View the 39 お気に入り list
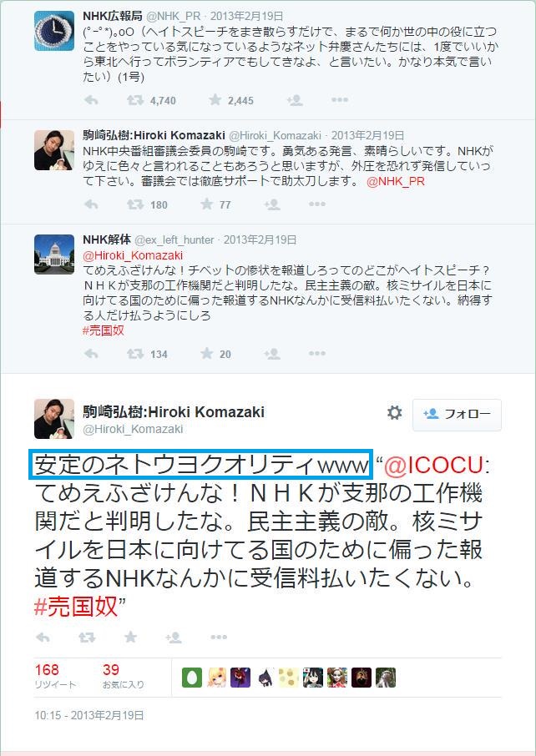Viewport: 536px width, 756px height. pos(123,677)
